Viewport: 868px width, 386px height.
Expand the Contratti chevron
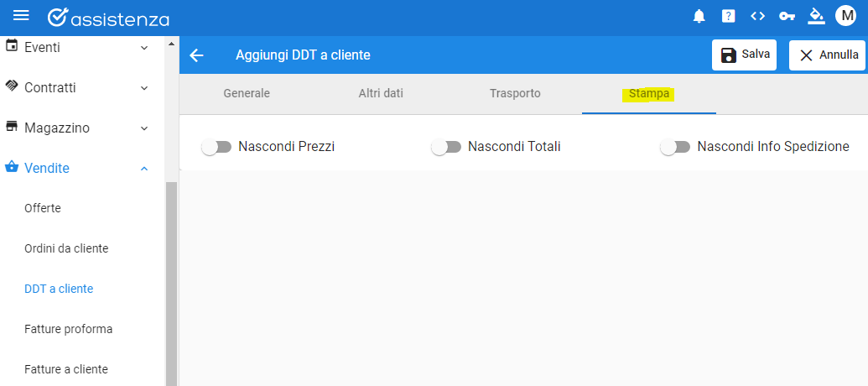pos(144,88)
